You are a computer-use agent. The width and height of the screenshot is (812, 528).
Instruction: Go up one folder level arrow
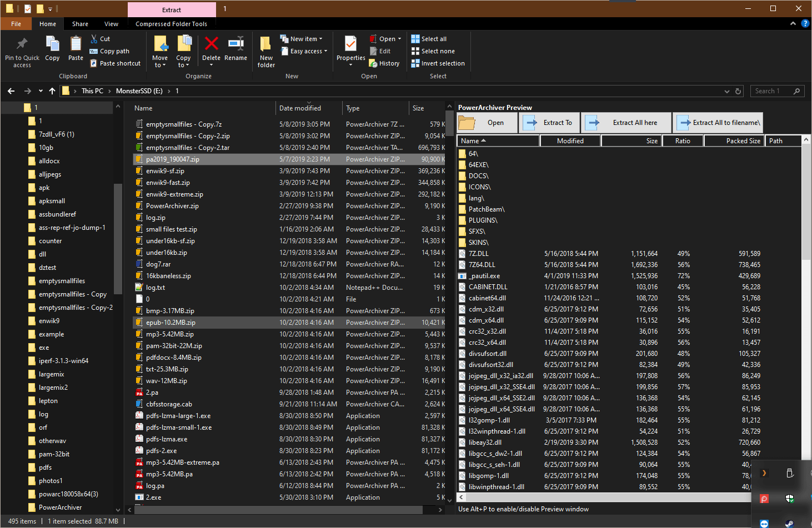point(52,91)
